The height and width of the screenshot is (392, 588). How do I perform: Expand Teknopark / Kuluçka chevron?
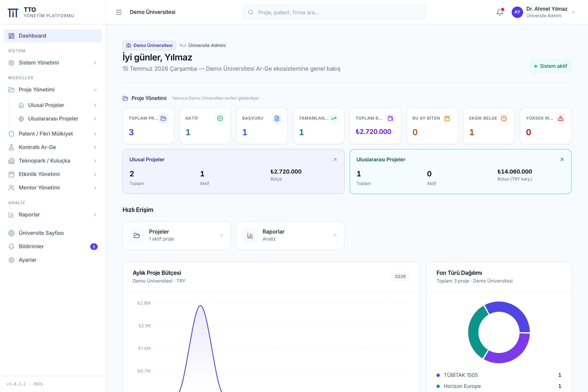95,161
